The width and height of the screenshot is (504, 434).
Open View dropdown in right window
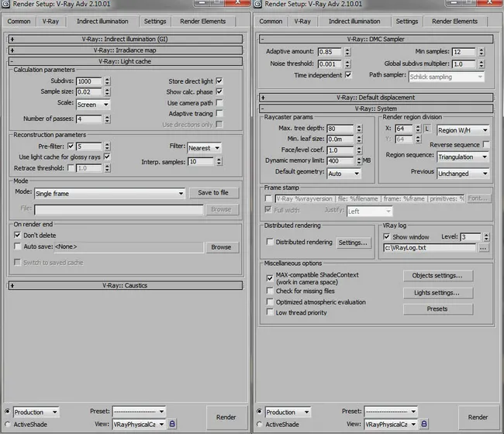[391, 424]
